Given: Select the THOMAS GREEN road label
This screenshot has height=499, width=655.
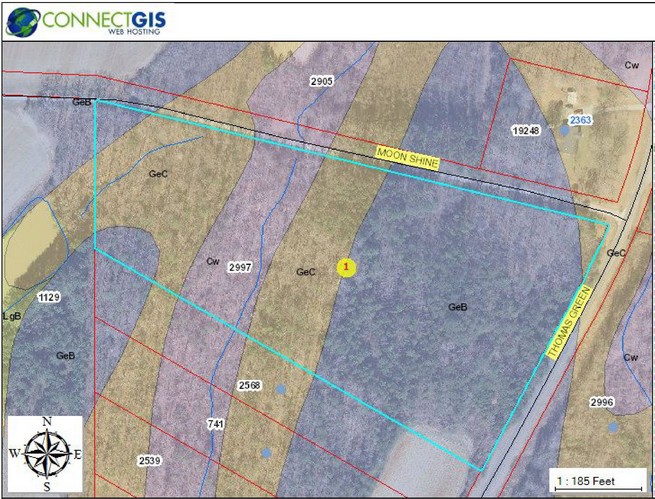Looking at the screenshot, I should click(x=569, y=322).
